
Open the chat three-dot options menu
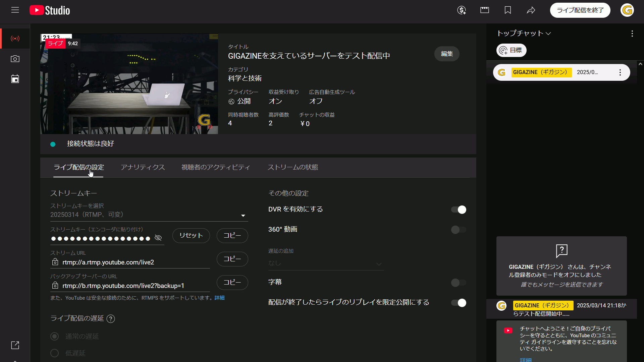coord(632,34)
